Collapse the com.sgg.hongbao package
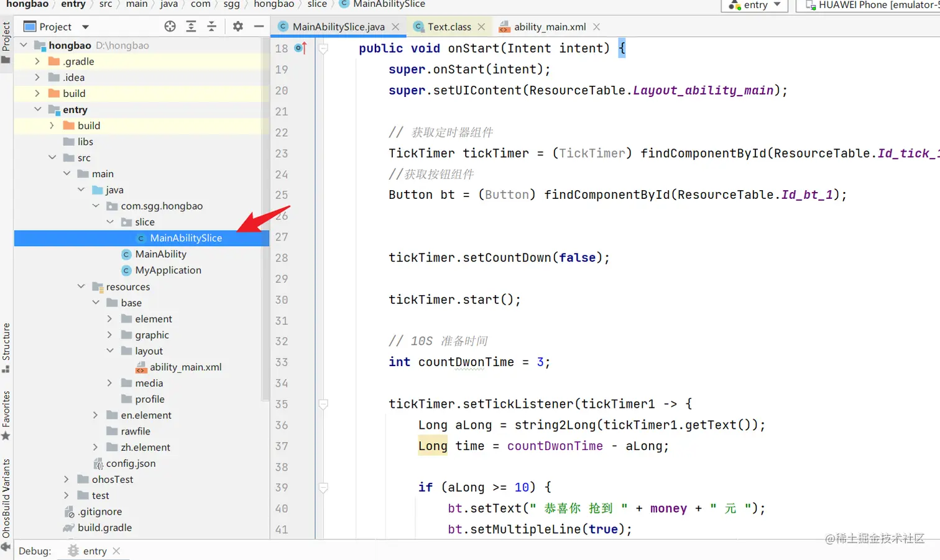This screenshot has width=940, height=560. [96, 206]
